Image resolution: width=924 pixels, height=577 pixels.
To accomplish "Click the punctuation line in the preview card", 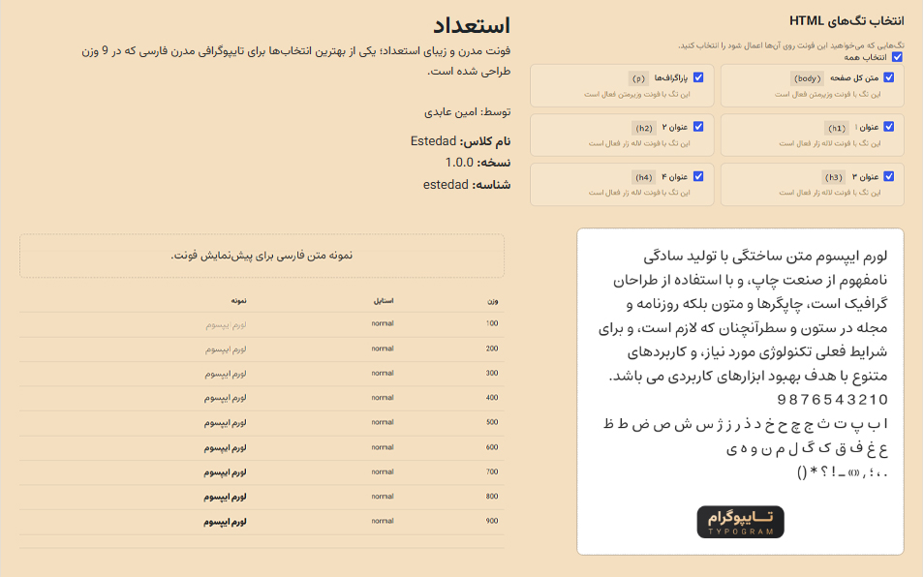I will pyautogui.click(x=842, y=472).
